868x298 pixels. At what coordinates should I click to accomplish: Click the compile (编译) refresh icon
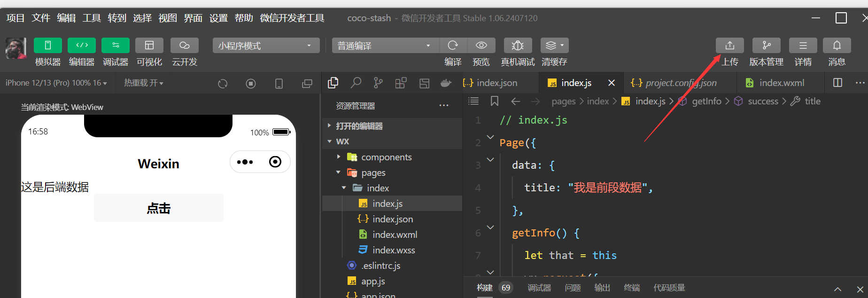pyautogui.click(x=453, y=46)
